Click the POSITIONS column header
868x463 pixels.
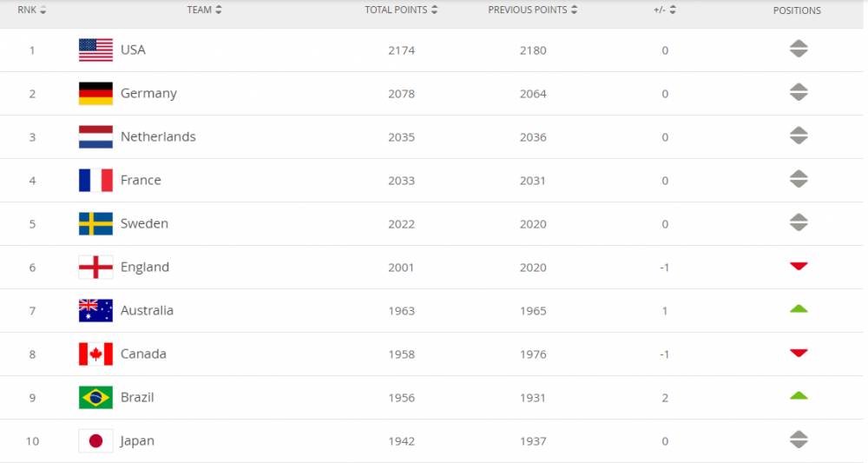(x=797, y=10)
